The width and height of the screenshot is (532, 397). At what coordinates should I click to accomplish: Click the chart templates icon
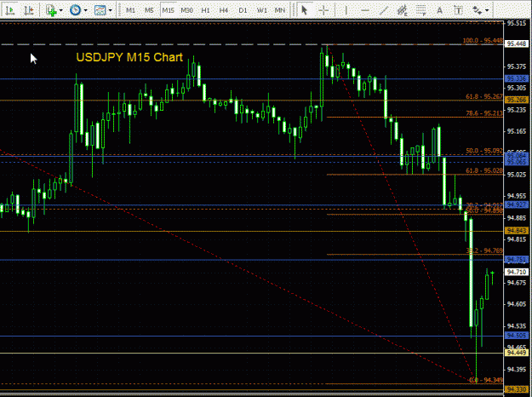point(100,10)
